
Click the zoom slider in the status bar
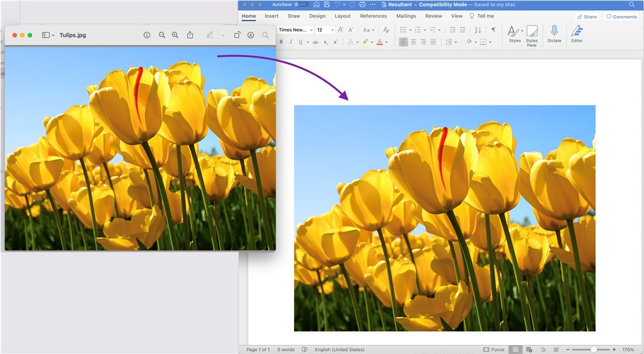[593, 350]
